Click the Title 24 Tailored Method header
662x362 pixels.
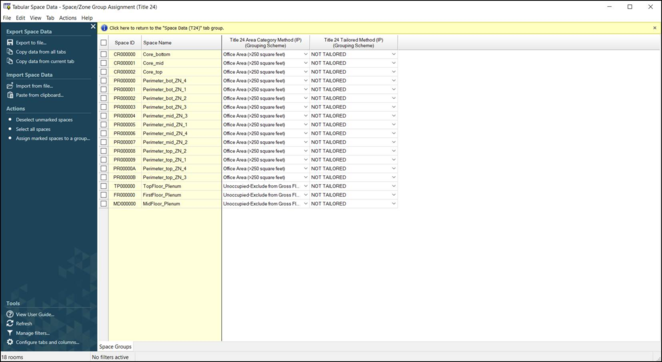353,43
